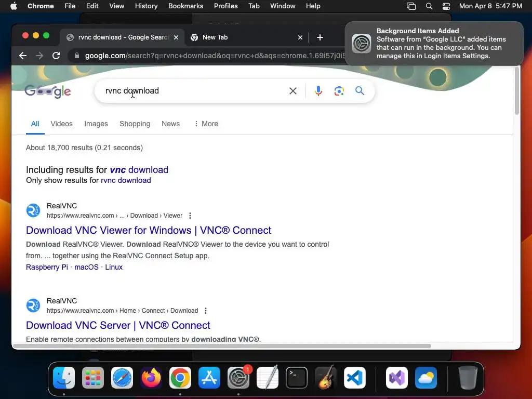Open TextEdit from the Dock
Screen dimensions: 532x399
(x=268, y=377)
